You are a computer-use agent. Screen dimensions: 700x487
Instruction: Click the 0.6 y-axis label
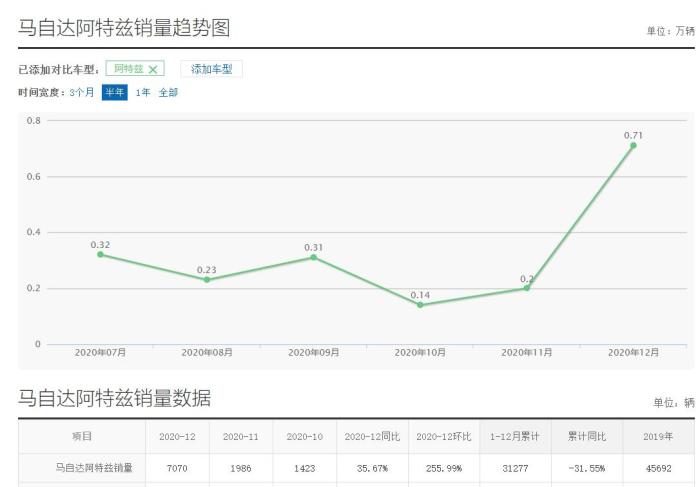33,177
